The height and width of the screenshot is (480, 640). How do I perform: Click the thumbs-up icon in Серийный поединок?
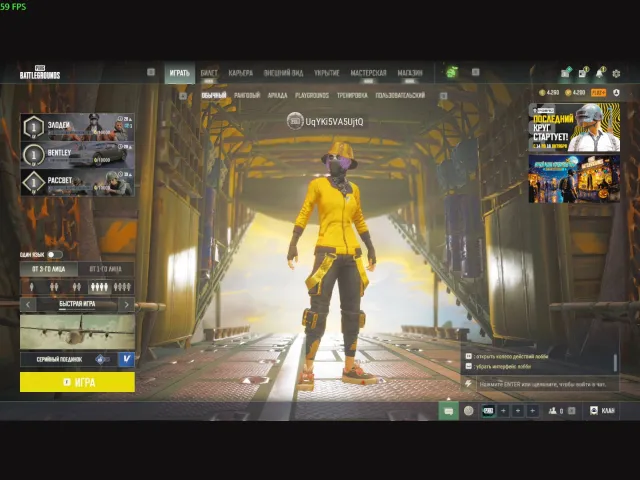pyautogui.click(x=102, y=359)
